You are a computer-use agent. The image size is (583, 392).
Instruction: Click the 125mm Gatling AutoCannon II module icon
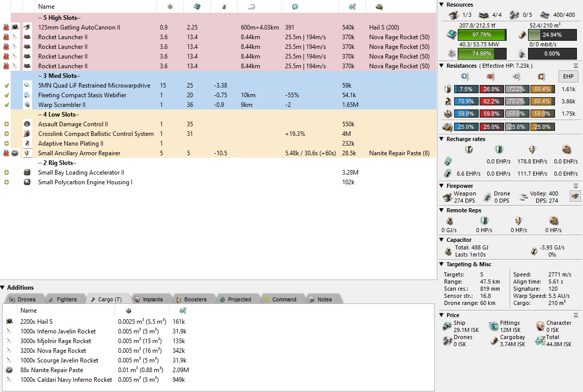(x=27, y=27)
